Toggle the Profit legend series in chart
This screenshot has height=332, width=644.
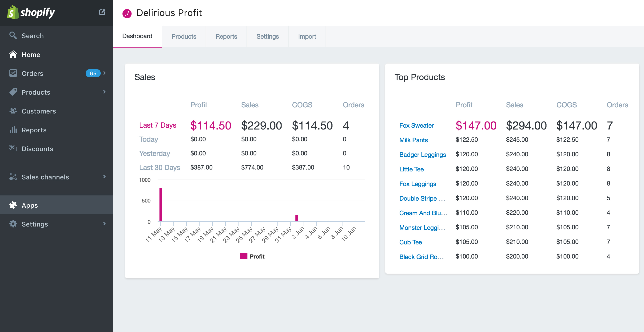click(257, 256)
